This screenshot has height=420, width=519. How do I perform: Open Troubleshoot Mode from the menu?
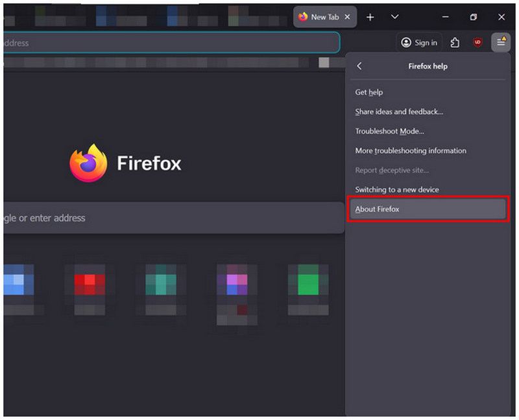pyautogui.click(x=389, y=131)
